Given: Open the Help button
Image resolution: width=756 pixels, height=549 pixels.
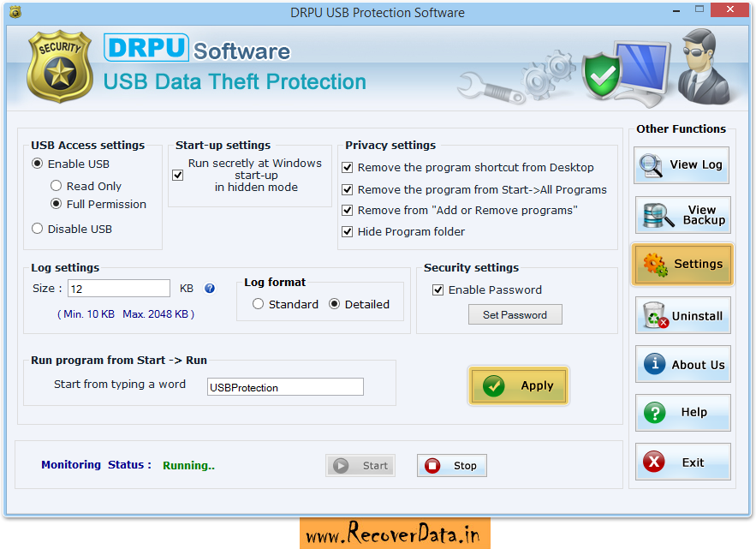Looking at the screenshot, I should click(x=682, y=413).
